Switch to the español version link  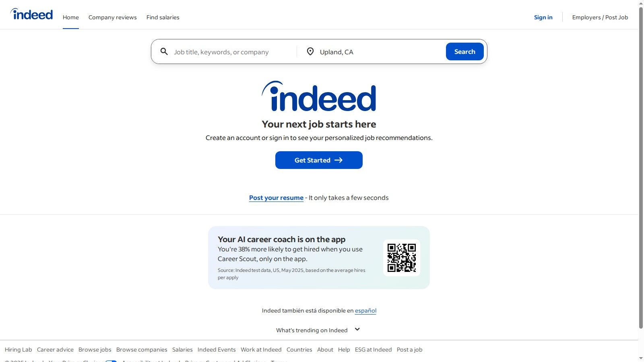365,311
